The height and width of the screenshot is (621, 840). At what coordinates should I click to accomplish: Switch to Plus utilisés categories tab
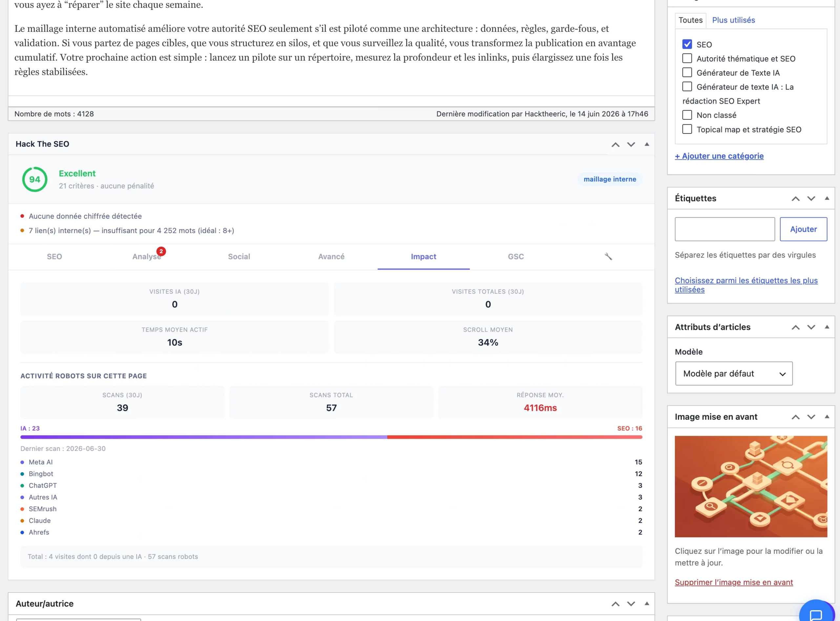coord(733,20)
